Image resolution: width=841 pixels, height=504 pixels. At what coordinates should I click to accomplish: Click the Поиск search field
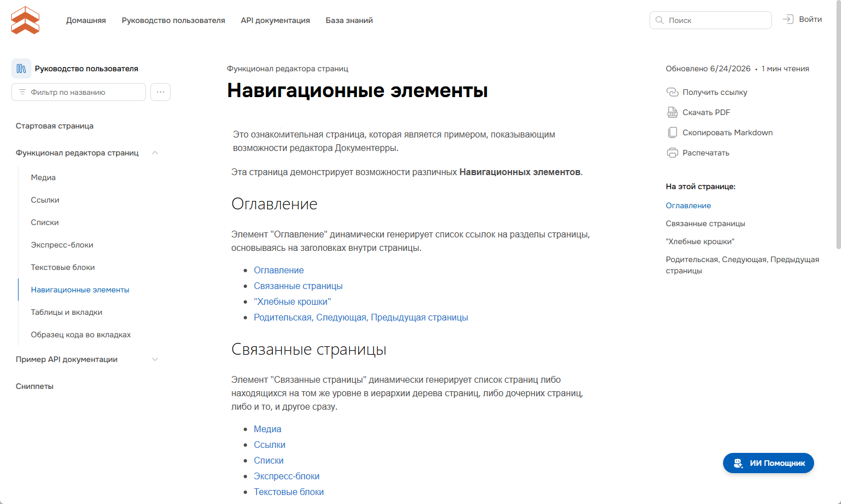click(711, 20)
